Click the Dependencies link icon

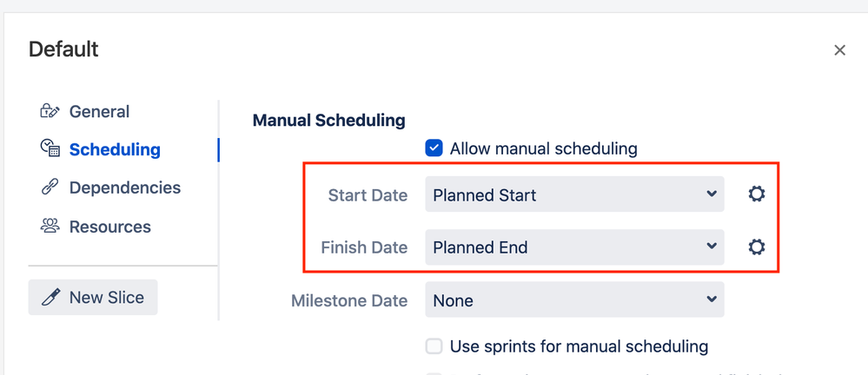50,187
